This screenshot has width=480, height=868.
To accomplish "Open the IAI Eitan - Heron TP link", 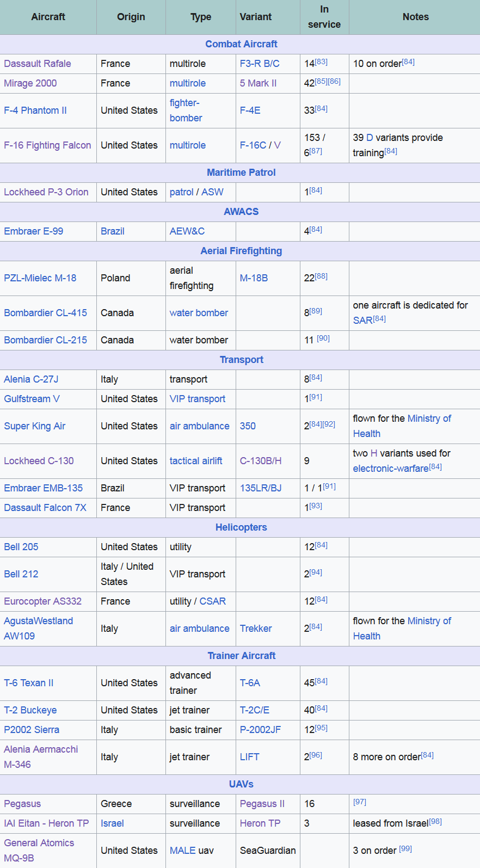I will (46, 823).
